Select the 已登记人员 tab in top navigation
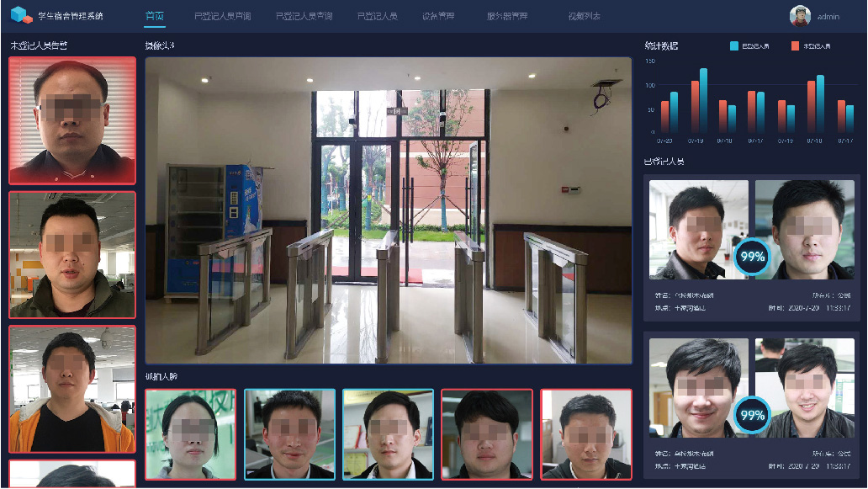868x489 pixels. coord(377,16)
